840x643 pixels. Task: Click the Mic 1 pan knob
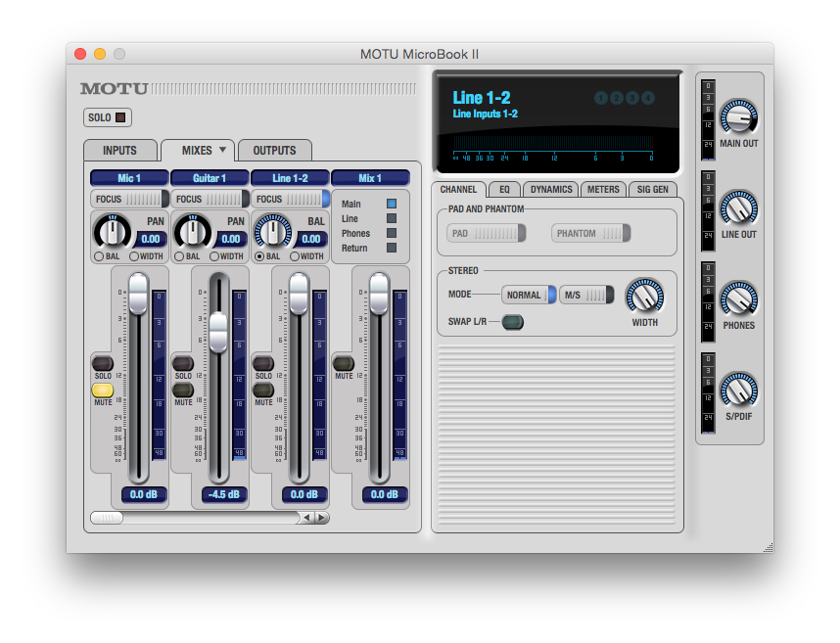113,232
